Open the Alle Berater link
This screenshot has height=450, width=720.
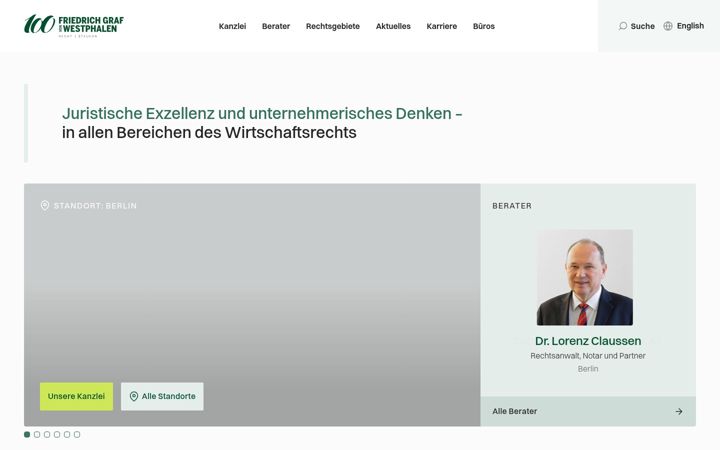click(x=588, y=411)
